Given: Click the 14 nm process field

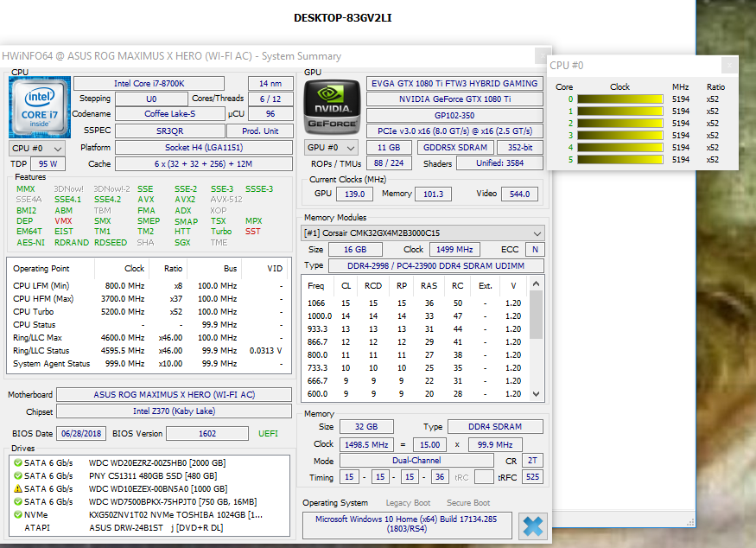Looking at the screenshot, I should click(270, 84).
